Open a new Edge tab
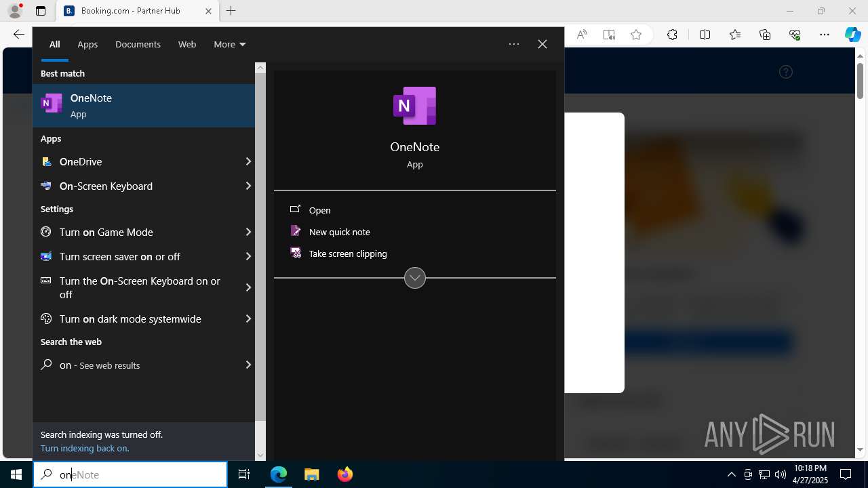Viewport: 868px width, 488px height. (231, 11)
